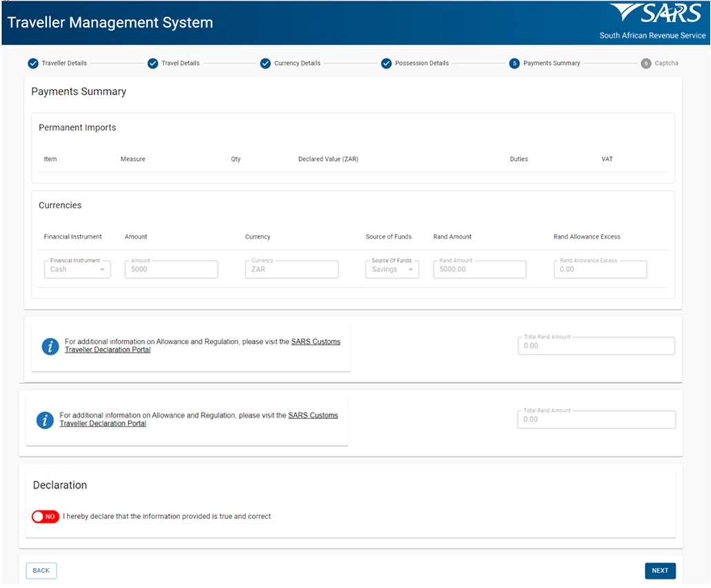Click the Traveller Details step checkmark icon
Viewport: 711px width, 588px height.
pos(33,63)
